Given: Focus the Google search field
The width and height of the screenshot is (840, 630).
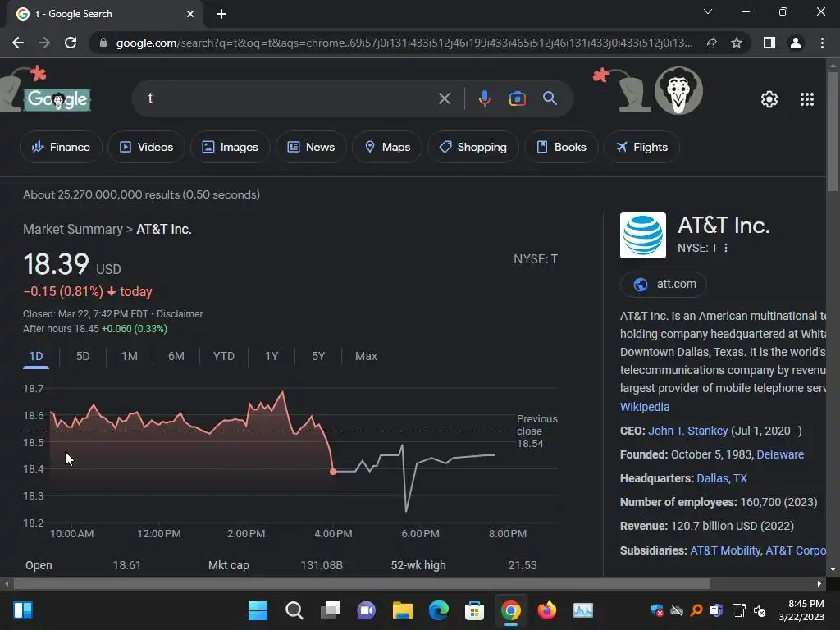Looking at the screenshot, I should coord(290,98).
